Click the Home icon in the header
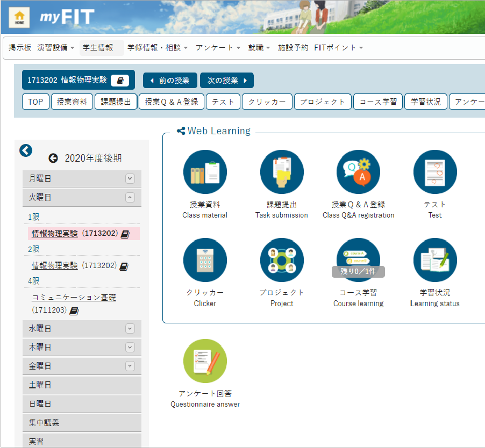Image resolution: width=485 pixels, height=448 pixels. point(19,18)
